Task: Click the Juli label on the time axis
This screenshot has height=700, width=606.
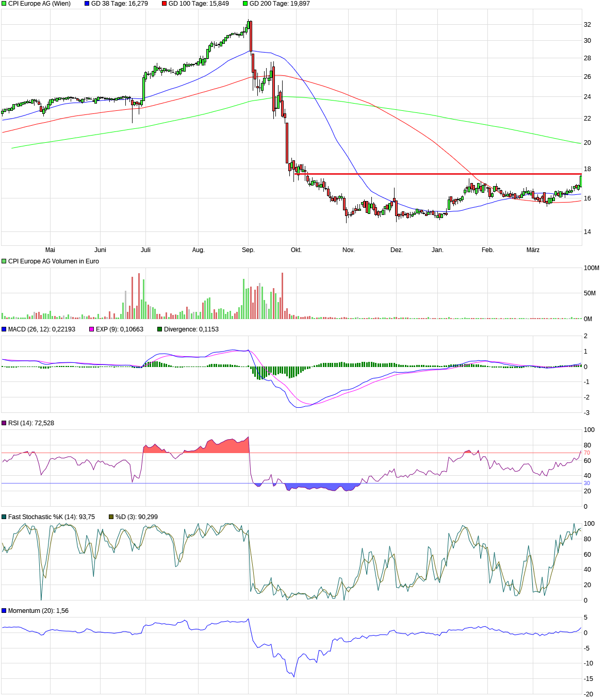Action: click(x=145, y=250)
